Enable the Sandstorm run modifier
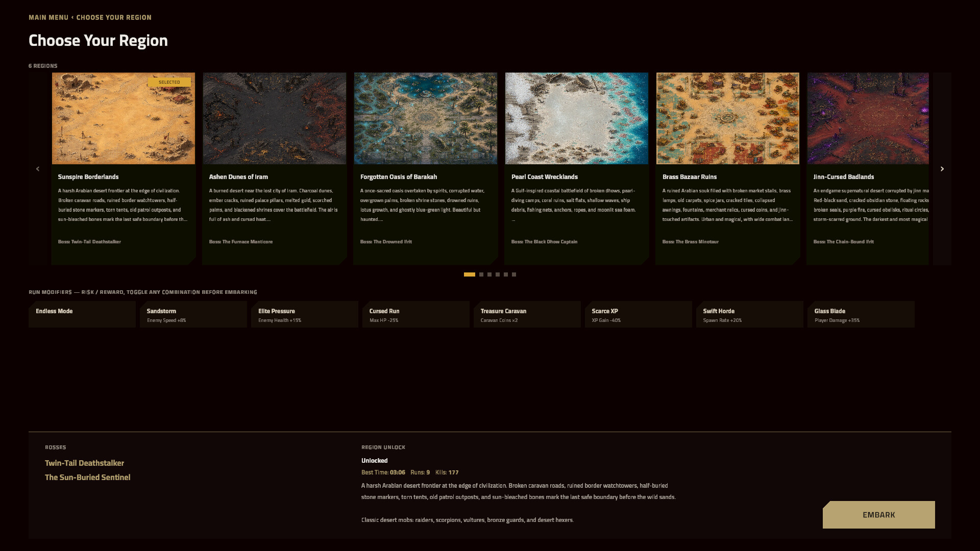The width and height of the screenshot is (980, 551). click(x=193, y=314)
